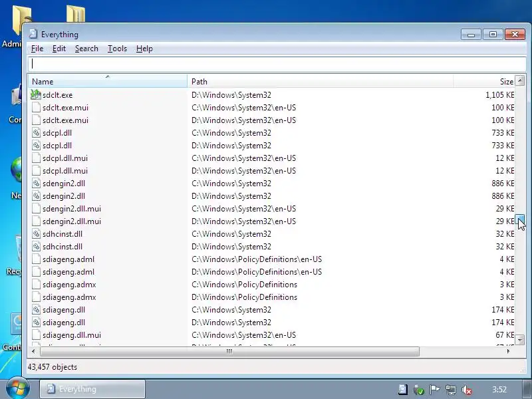Click C:\Windows\PolicyDefinitions\en-US path text
532x399 pixels.
pyautogui.click(x=257, y=259)
